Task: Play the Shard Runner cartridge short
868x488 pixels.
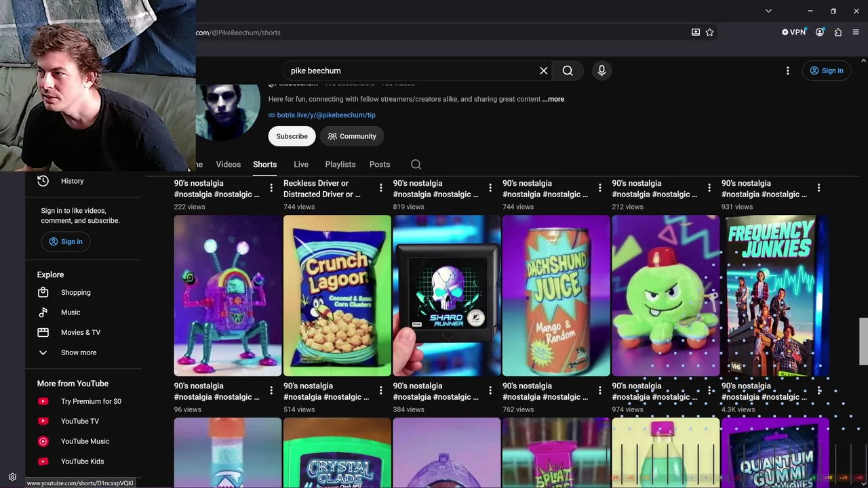Action: [x=447, y=296]
